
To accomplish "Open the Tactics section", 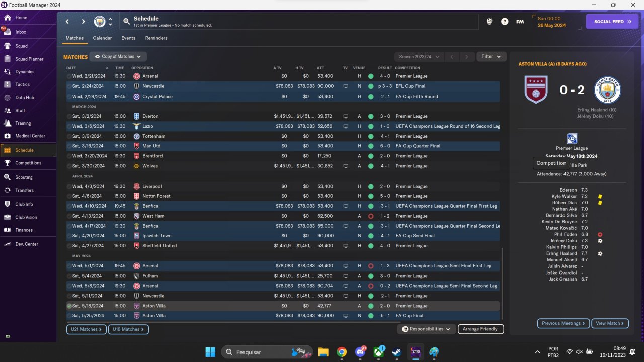I will [x=22, y=84].
